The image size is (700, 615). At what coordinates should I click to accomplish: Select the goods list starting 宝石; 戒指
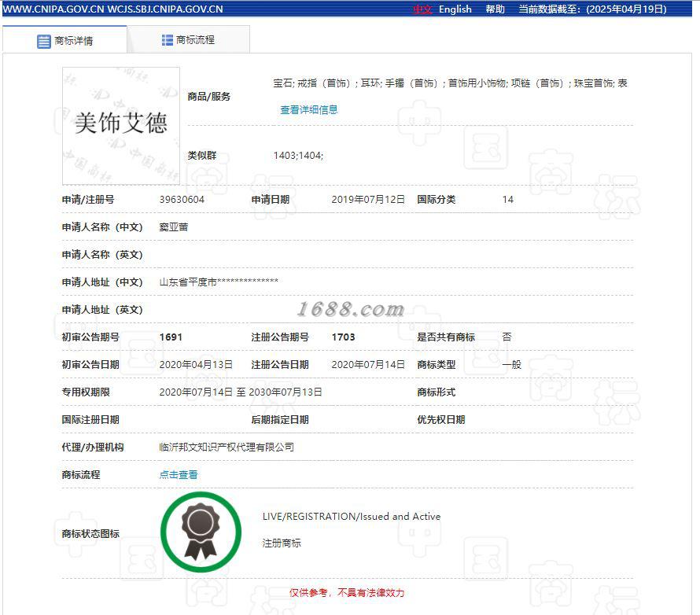tap(450, 83)
